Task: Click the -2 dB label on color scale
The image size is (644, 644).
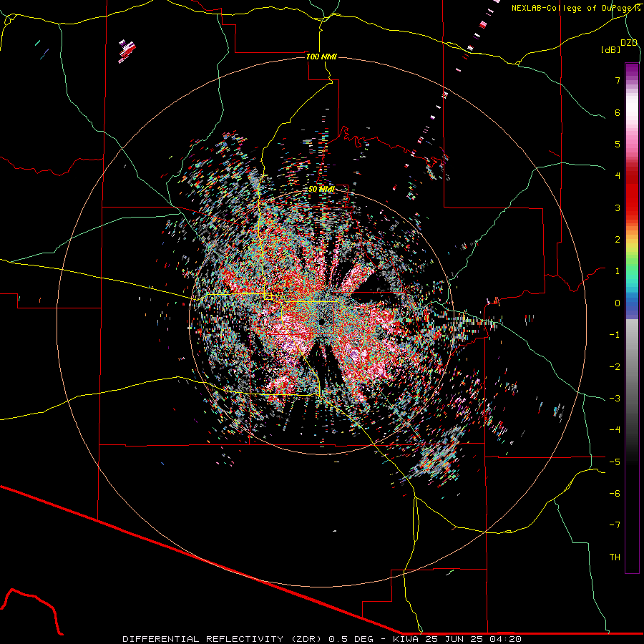Action: [x=615, y=366]
